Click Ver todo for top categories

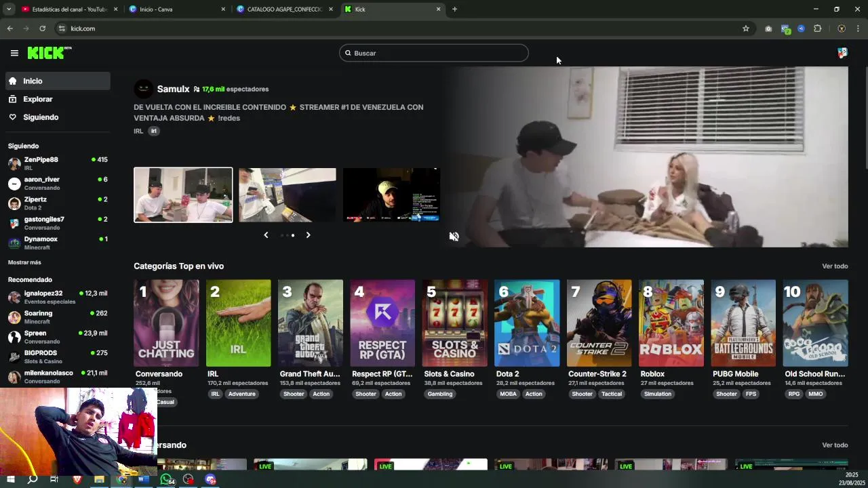(x=835, y=266)
